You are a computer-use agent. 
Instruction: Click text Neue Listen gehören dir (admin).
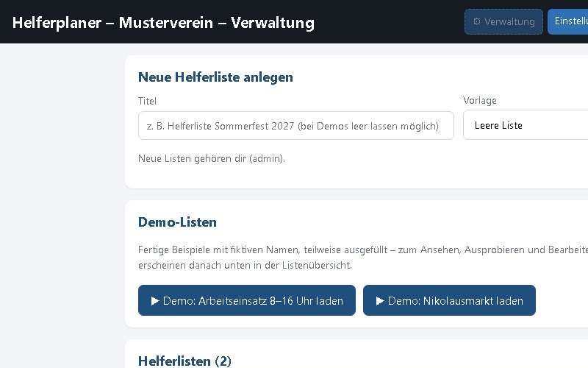[212, 158]
